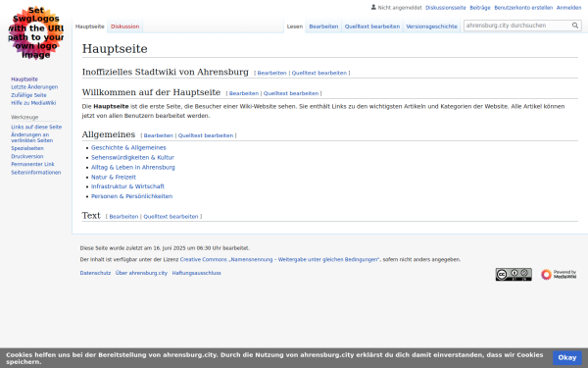The width and height of the screenshot is (588, 368).
Task: Click Bearbeiten next to Willkommen auf der Hauptseite
Action: point(244,93)
